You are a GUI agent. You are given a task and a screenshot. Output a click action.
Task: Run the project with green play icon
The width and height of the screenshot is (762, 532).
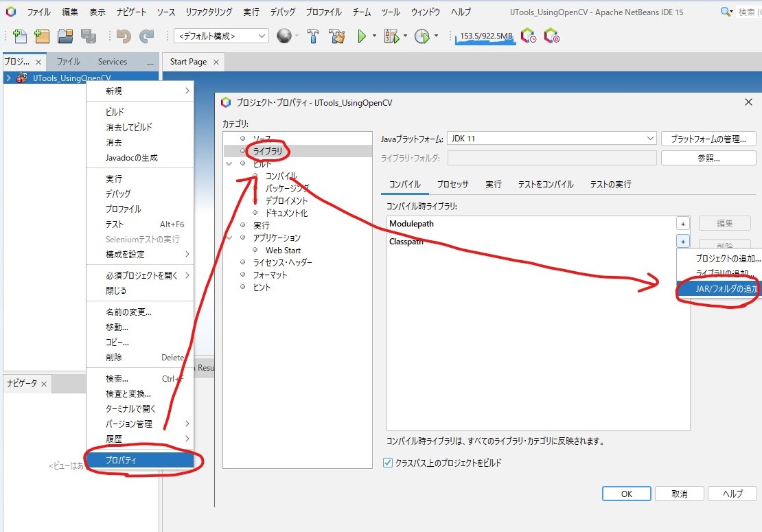362,36
